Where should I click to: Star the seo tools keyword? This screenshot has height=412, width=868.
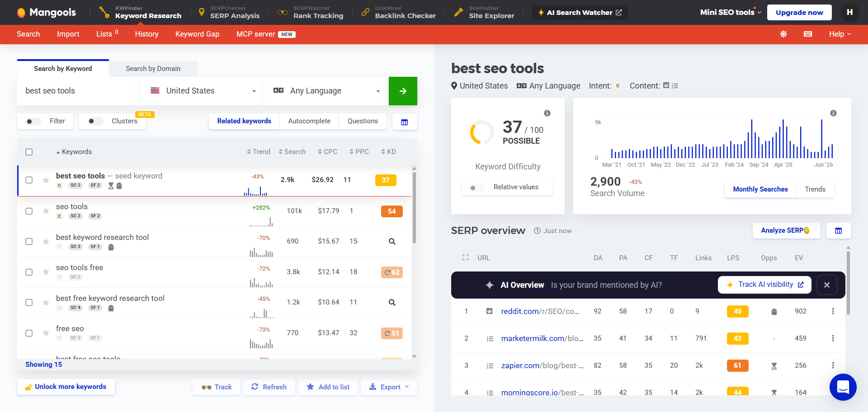click(46, 211)
